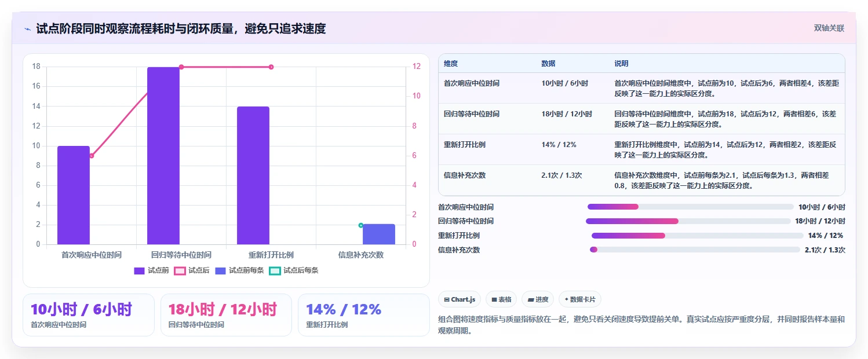868x359 pixels.
Task: Click the lightning icon beside the title
Action: click(28, 28)
